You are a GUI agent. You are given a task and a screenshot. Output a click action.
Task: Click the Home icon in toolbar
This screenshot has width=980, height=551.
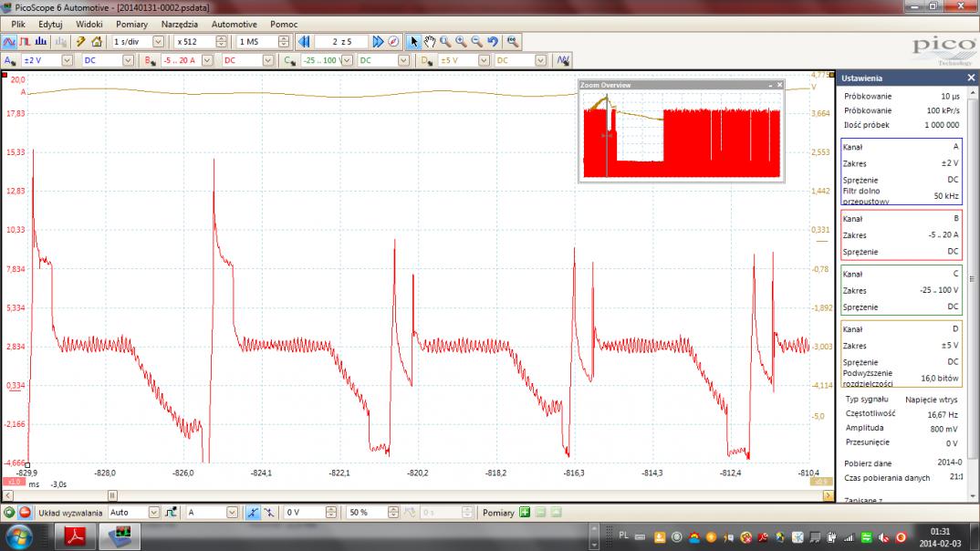click(x=97, y=42)
